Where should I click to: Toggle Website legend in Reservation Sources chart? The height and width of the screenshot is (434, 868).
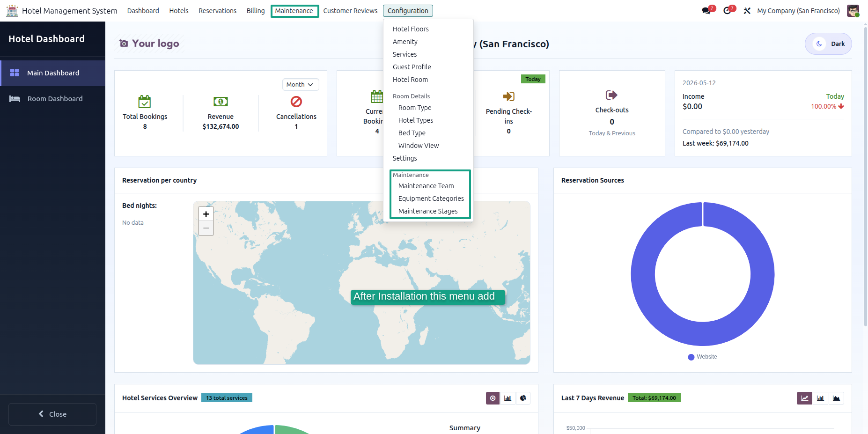point(702,357)
